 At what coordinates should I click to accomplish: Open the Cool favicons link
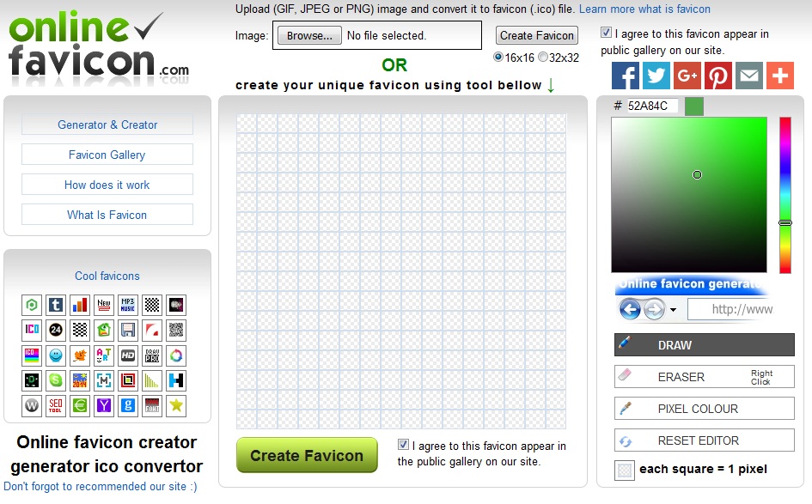[107, 276]
